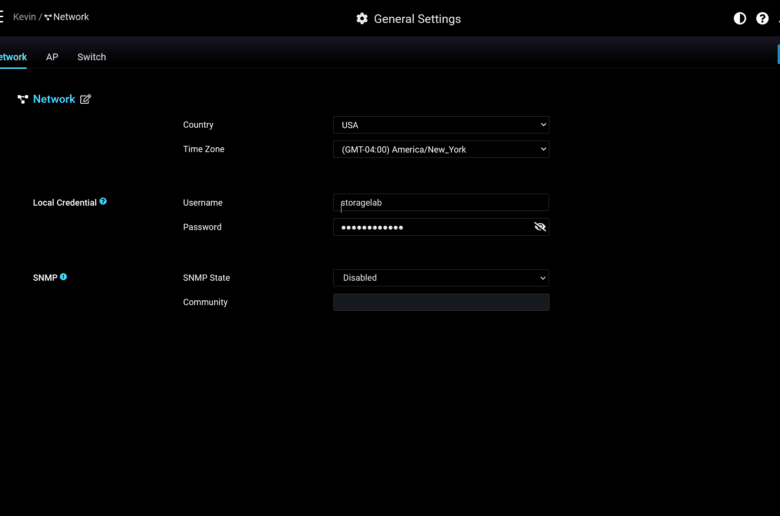Open the Time Zone dropdown
Screen dimensions: 780x516
tap(441, 149)
